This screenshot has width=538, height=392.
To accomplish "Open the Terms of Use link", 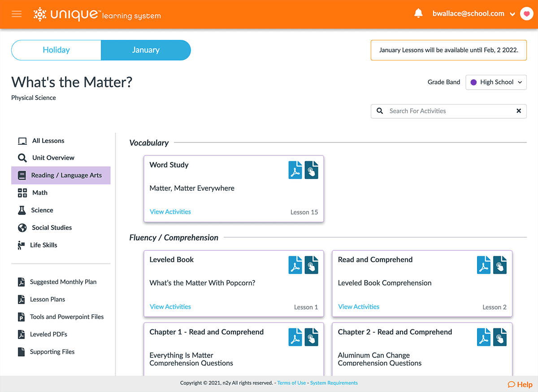I will [291, 383].
